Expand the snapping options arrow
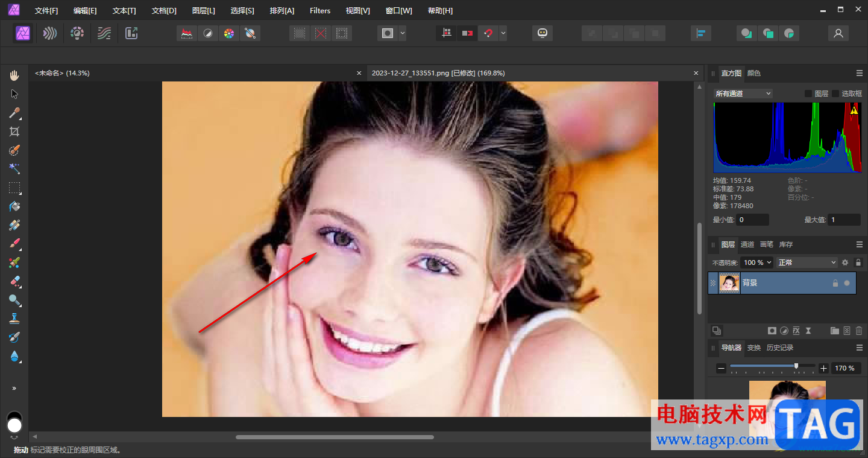Image resolution: width=868 pixels, height=458 pixels. click(x=503, y=34)
